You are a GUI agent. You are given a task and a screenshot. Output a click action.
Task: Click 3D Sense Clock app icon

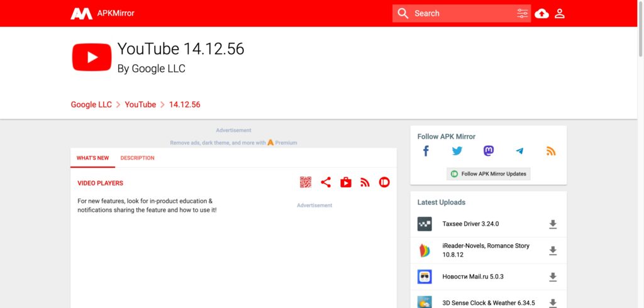[425, 302]
